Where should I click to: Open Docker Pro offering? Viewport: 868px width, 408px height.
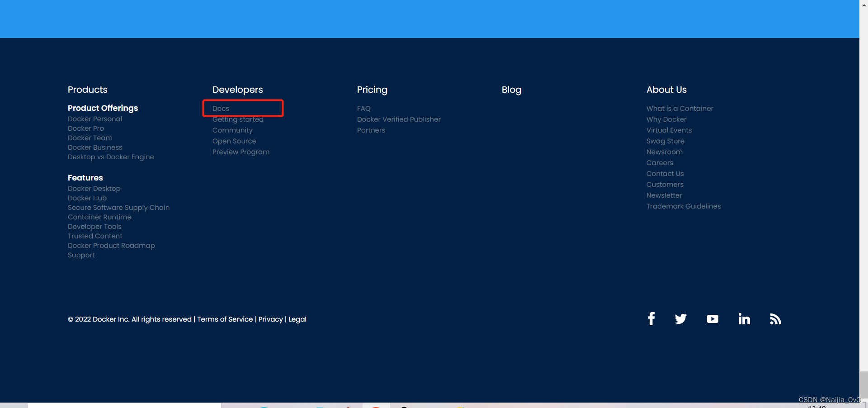pyautogui.click(x=86, y=128)
